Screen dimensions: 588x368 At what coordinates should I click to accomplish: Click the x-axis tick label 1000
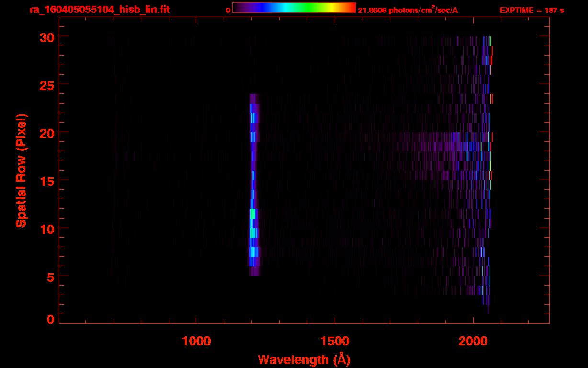point(196,341)
